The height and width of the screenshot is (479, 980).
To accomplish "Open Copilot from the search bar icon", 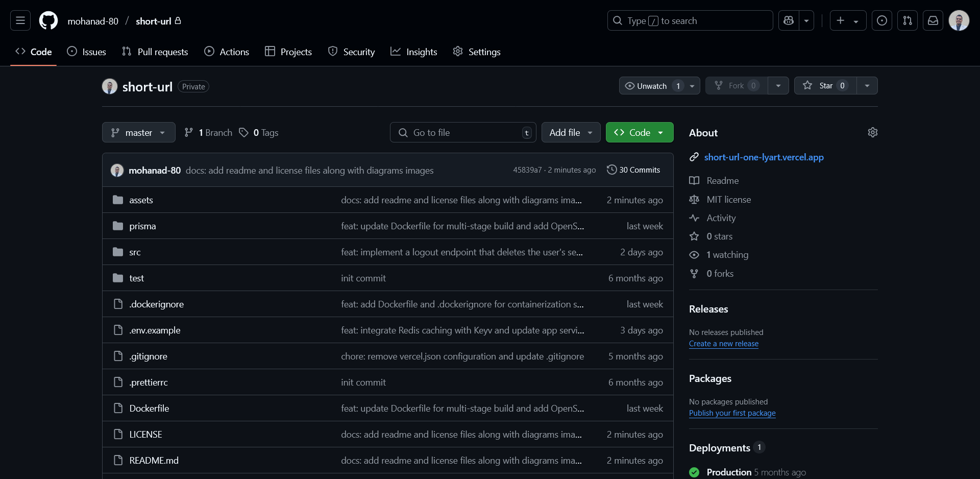I will coord(789,20).
